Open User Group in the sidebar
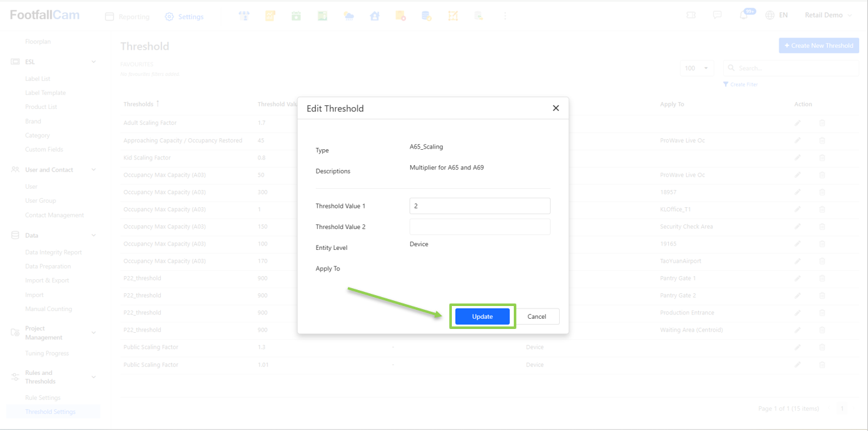This screenshot has height=431, width=868. click(x=41, y=200)
